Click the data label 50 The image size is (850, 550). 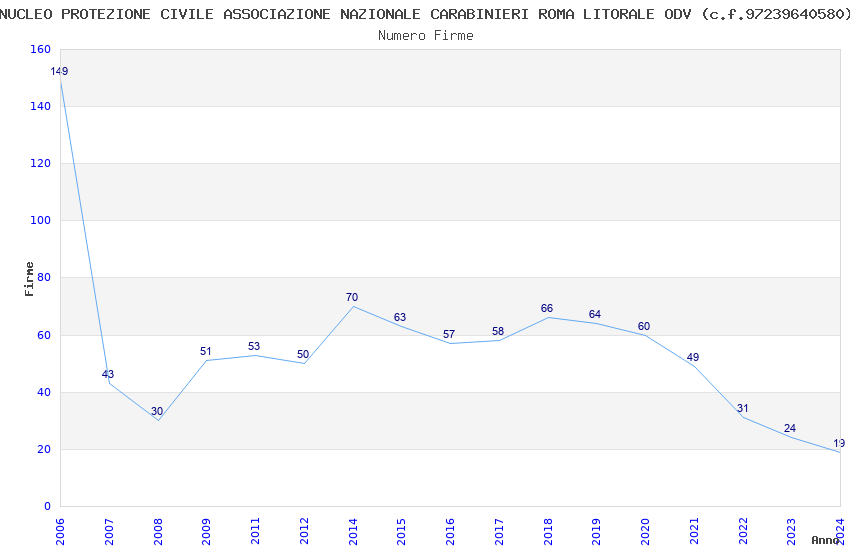[x=302, y=354]
